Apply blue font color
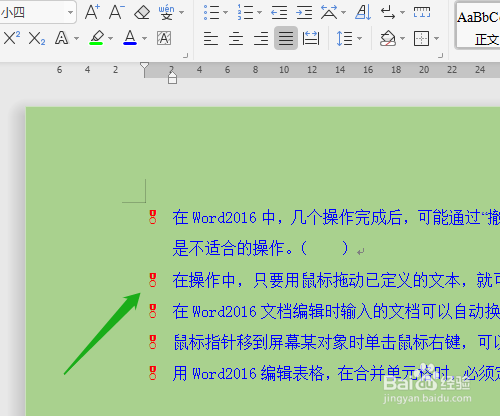Viewport: 500px width, 416px height. (130, 38)
